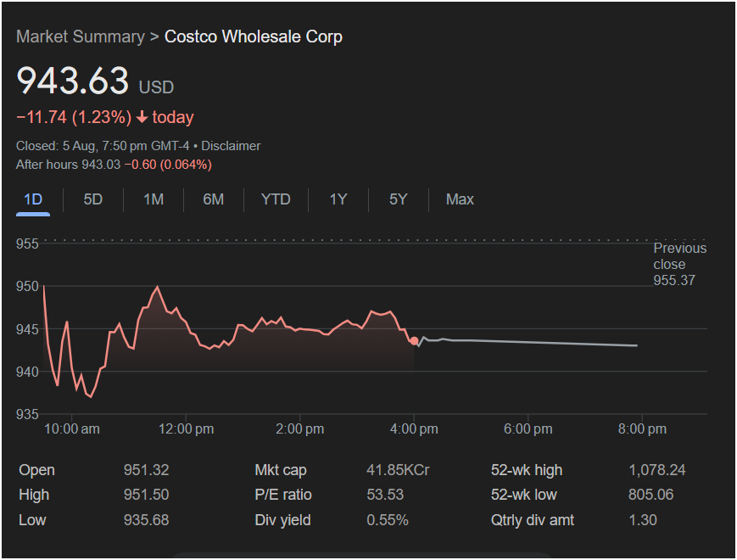Click the 943.63 stock price

(73, 81)
